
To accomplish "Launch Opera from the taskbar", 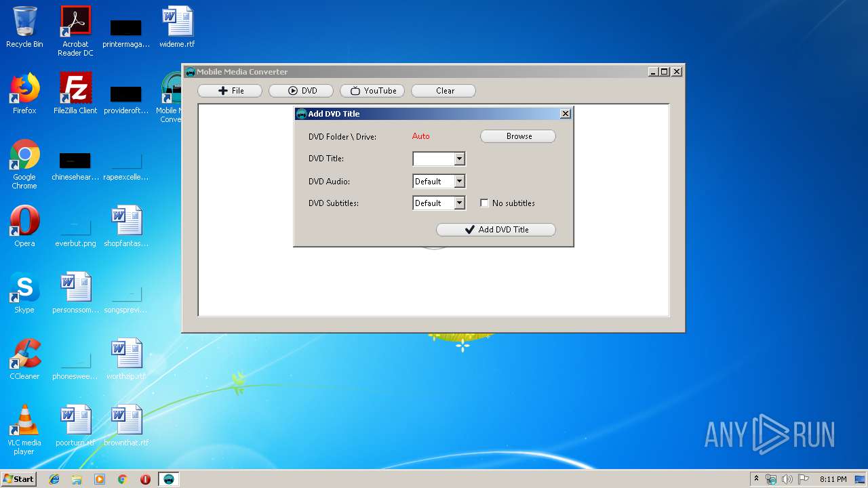I will pos(145,479).
